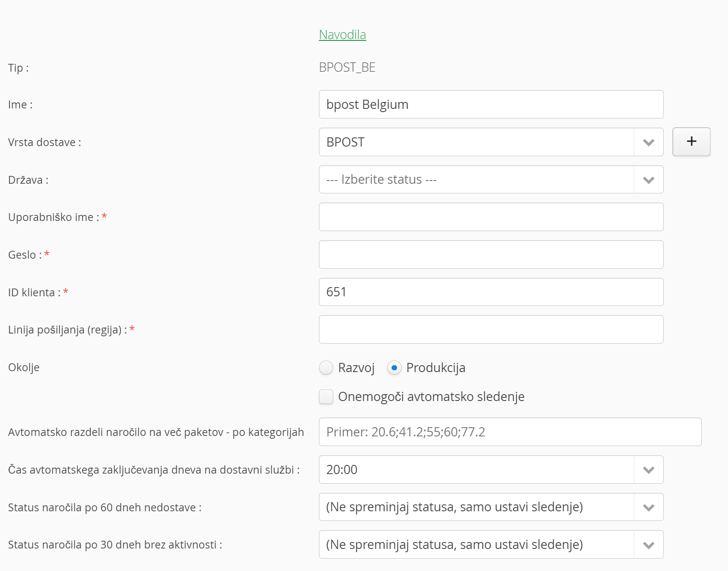
Task: Click the ID klienta field with 651
Action: pos(491,292)
